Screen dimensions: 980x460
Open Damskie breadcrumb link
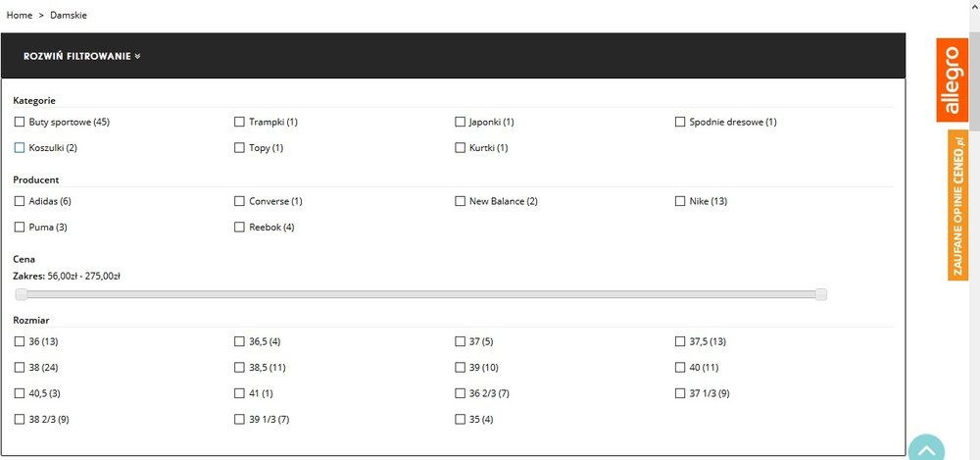[69, 15]
